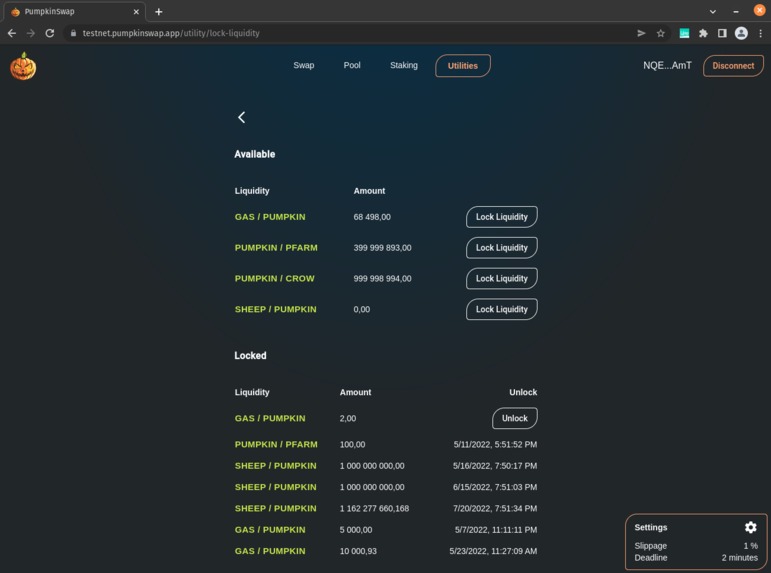Click locked PUMPKIN / PFARM 100,00 amount
Screen dimensions: 771x573
(x=352, y=445)
